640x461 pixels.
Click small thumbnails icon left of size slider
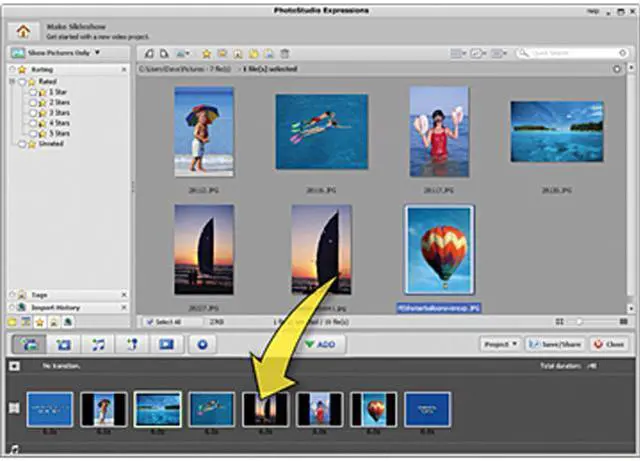560,322
